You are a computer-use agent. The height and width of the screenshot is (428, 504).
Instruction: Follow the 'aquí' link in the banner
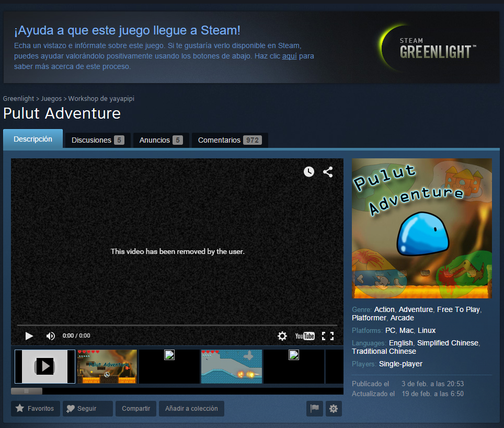click(x=289, y=56)
